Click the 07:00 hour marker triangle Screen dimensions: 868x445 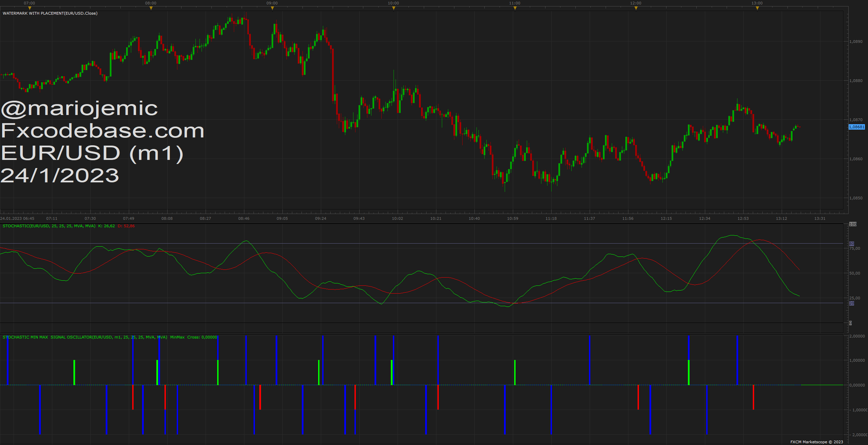[x=30, y=8]
